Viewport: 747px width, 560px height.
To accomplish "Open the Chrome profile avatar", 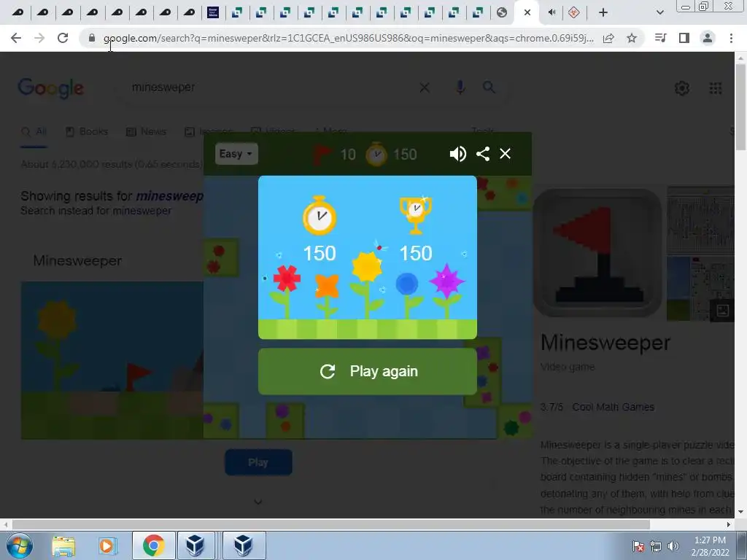I will click(708, 38).
